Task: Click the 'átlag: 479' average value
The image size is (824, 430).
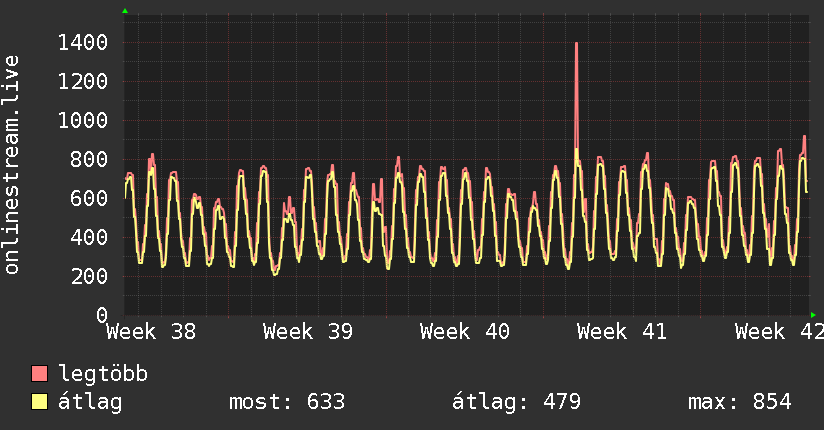Action: pyautogui.click(x=516, y=402)
